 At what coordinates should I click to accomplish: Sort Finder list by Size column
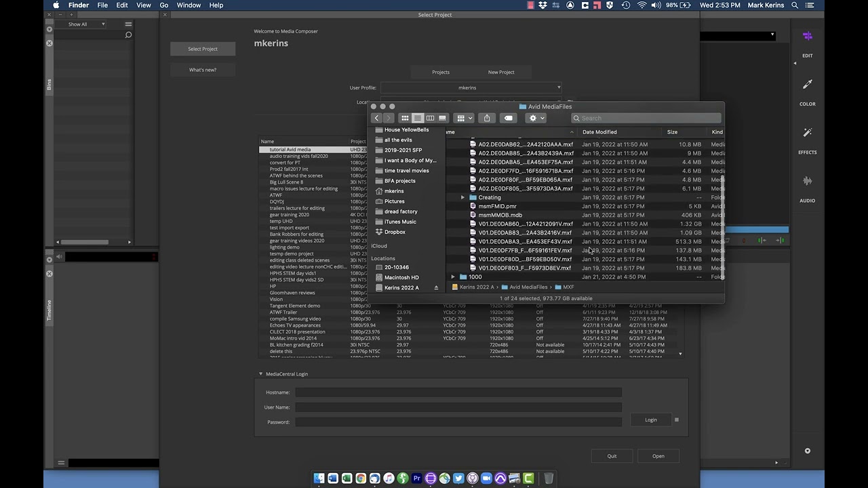click(x=672, y=132)
